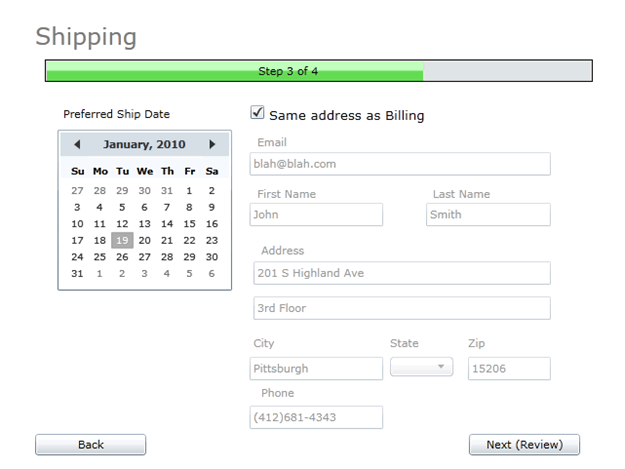Click the First Name field with John
Image resolution: width=625 pixels, height=469 pixels.
[316, 215]
